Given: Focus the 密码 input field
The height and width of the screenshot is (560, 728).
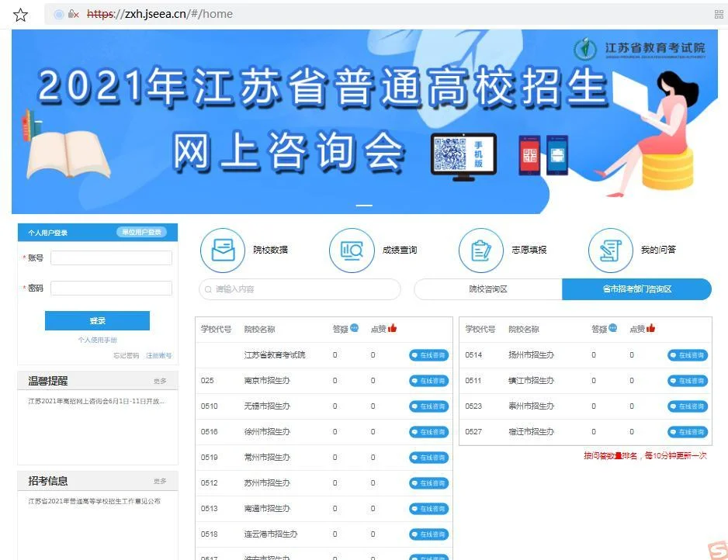Looking at the screenshot, I should pyautogui.click(x=112, y=288).
